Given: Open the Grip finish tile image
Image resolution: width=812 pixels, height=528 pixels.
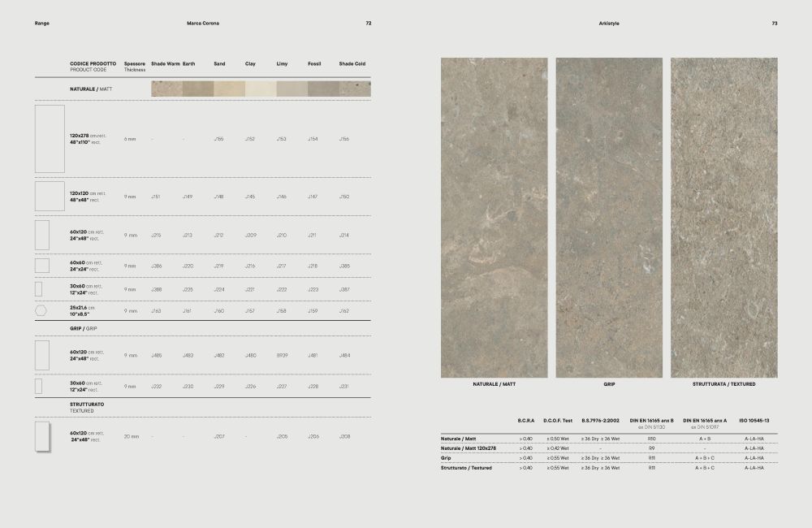Looking at the screenshot, I should tap(609, 218).
